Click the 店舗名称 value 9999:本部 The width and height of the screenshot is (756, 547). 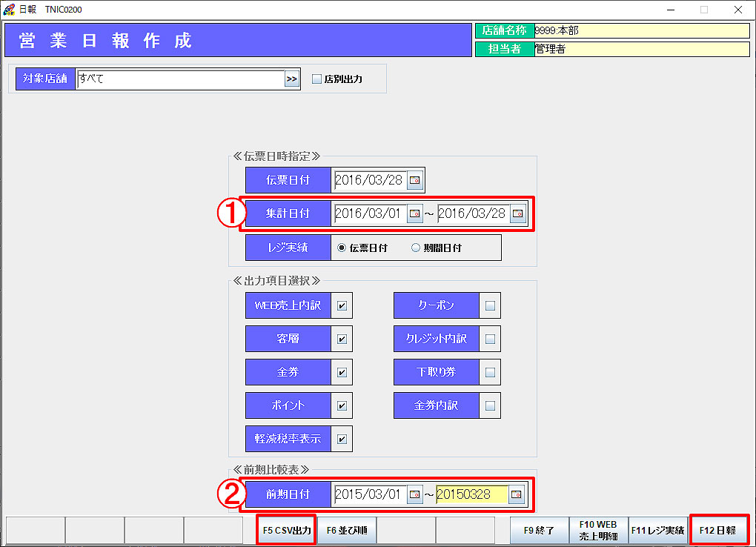[642, 30]
